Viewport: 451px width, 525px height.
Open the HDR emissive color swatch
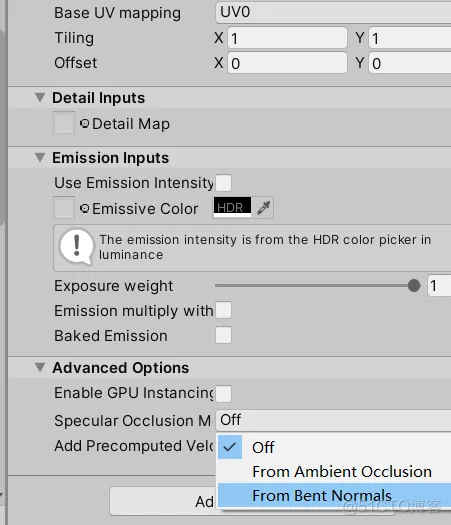(232, 207)
